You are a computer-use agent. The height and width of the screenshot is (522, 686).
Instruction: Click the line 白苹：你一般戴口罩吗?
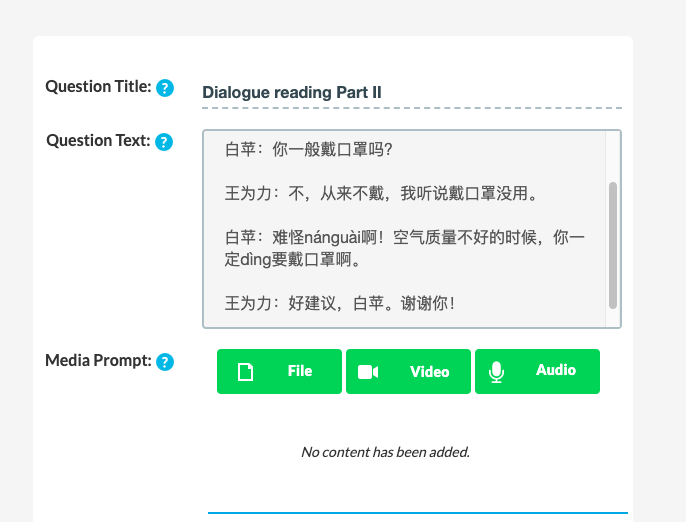tap(308, 150)
